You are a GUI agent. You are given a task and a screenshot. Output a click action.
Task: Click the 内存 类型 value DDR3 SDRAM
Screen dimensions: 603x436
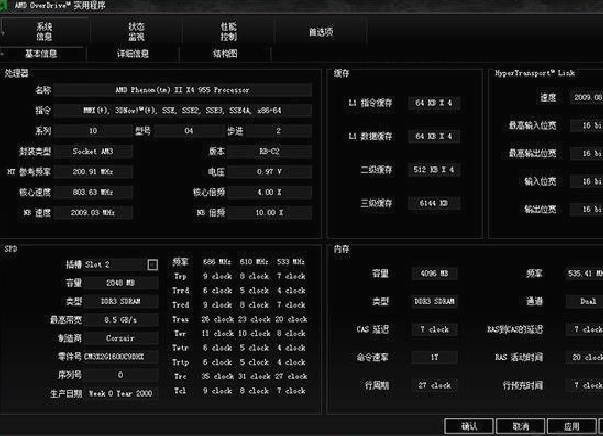point(434,301)
